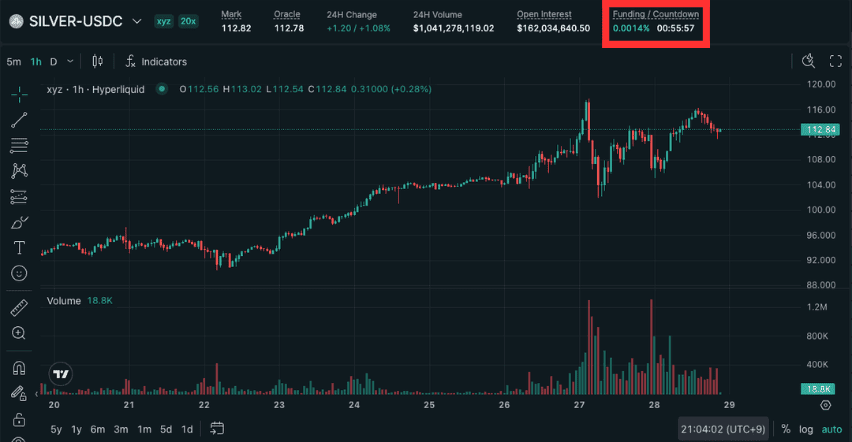Switch to the 5m timeframe
852x442 pixels.
point(13,62)
